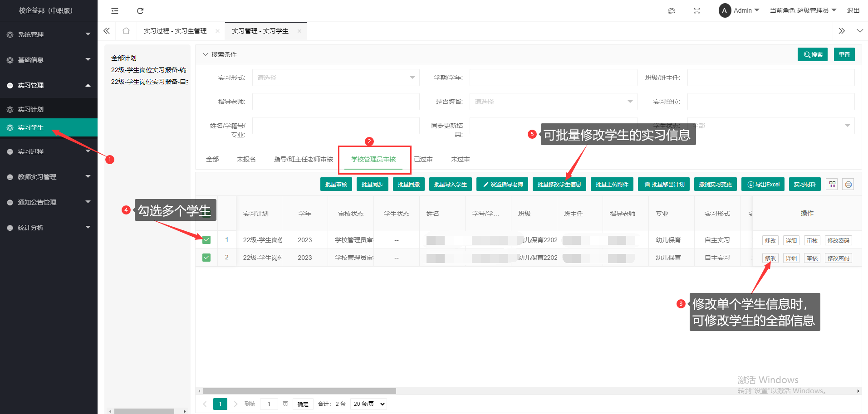Viewport: 868px width, 414px height.
Task: Open the column settings grid icon
Action: [x=832, y=185]
